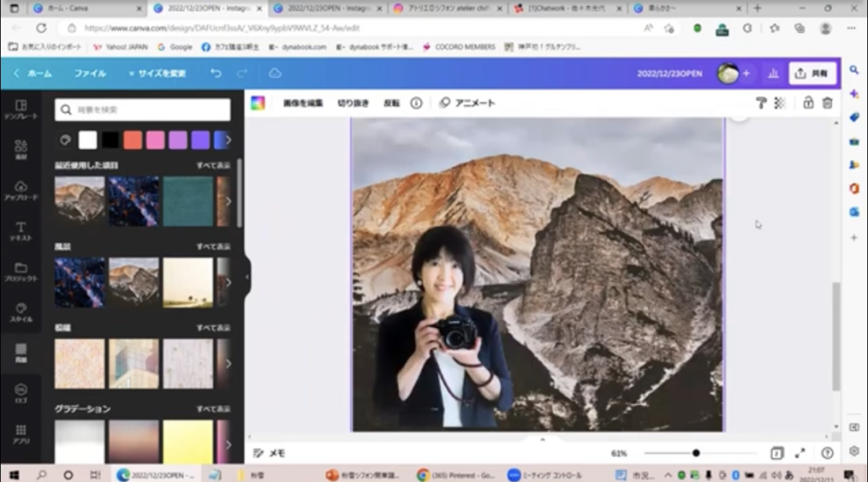Click the 共有 share button

812,74
